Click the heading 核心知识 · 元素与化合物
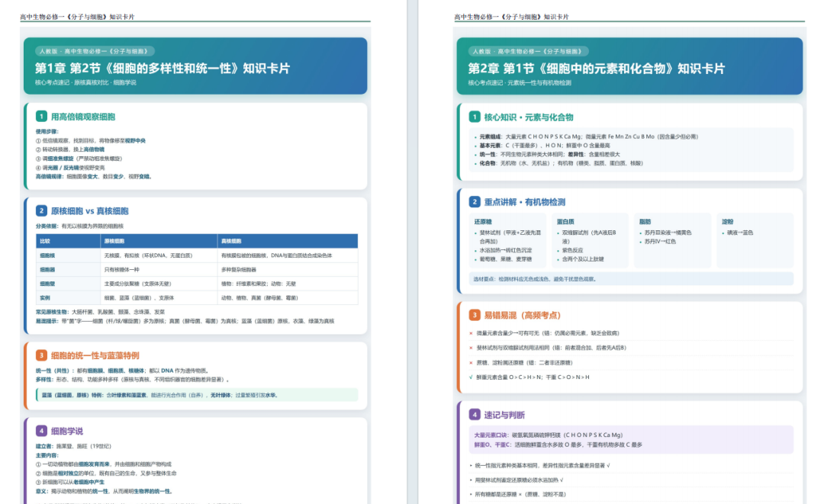The width and height of the screenshot is (824, 504). click(x=529, y=117)
